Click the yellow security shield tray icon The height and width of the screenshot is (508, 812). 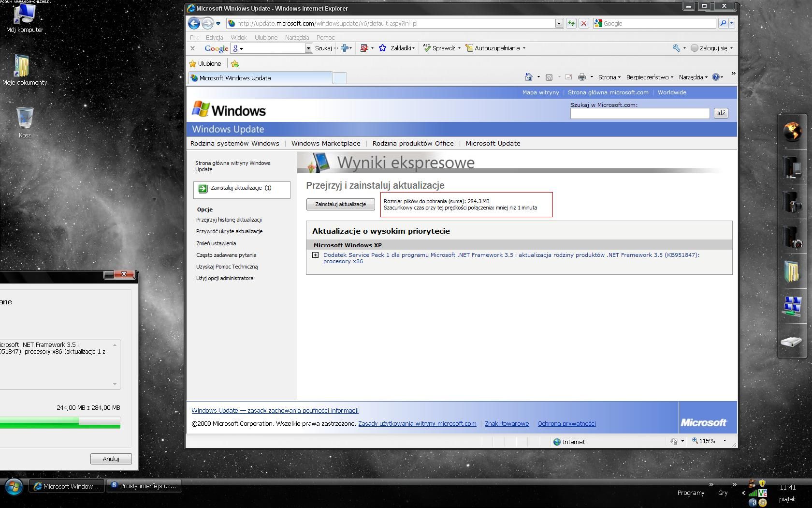[762, 483]
